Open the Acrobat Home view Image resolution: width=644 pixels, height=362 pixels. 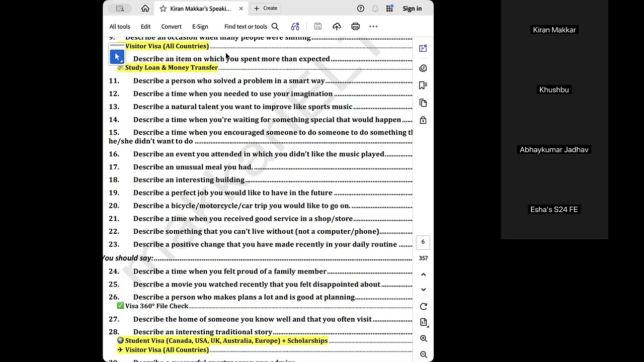click(145, 9)
